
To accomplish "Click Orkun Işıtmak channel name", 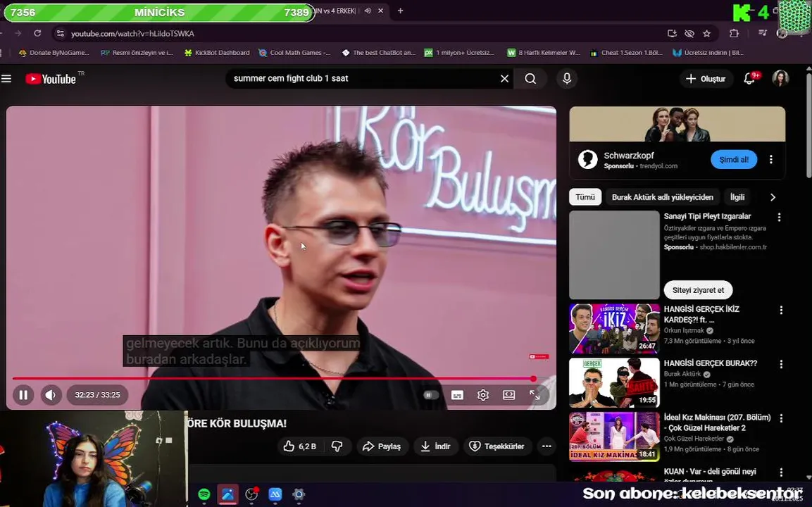I will click(684, 331).
